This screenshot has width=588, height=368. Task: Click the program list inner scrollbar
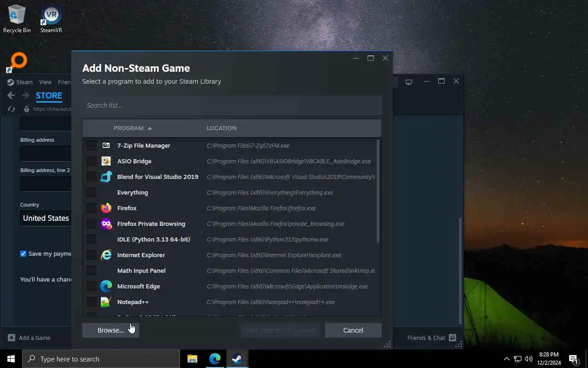tap(378, 191)
